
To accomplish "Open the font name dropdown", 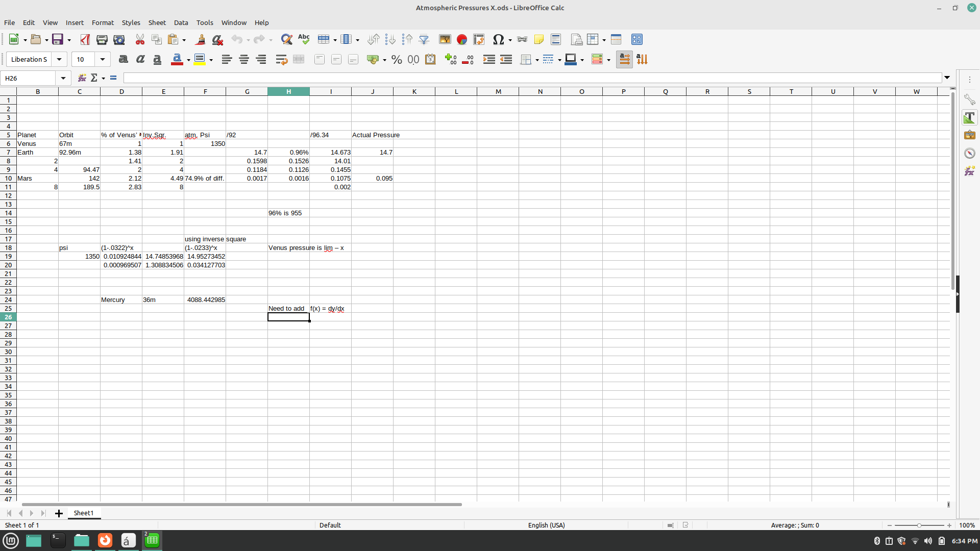I will click(59, 60).
